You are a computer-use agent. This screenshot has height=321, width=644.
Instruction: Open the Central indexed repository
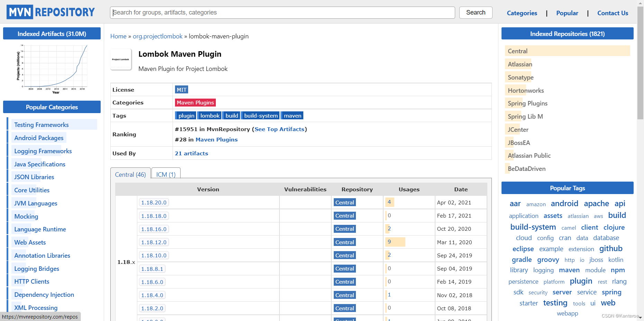pos(517,51)
